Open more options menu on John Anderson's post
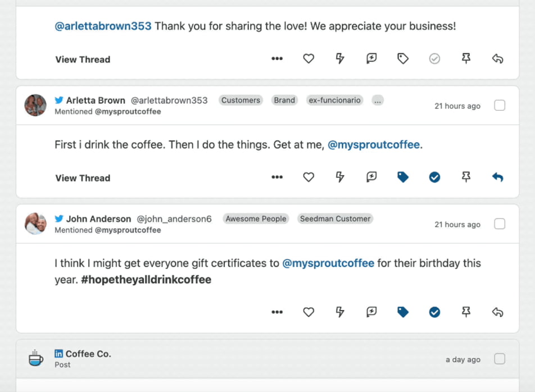 click(277, 312)
